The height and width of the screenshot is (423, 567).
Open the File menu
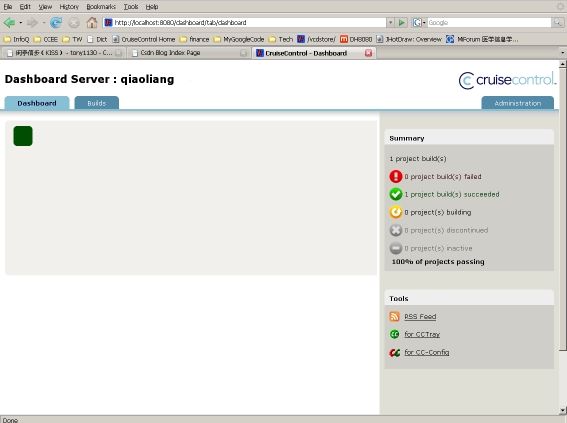pos(8,7)
